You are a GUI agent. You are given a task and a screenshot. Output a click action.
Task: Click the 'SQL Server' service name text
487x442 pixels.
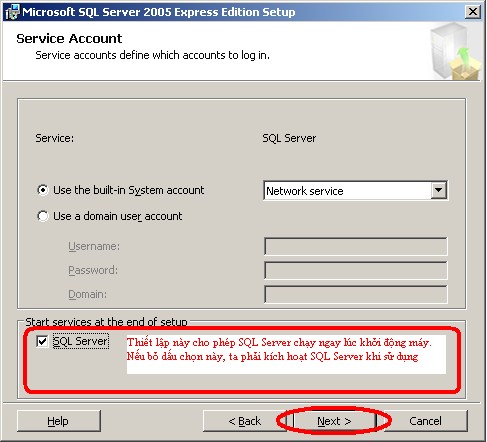coord(289,138)
